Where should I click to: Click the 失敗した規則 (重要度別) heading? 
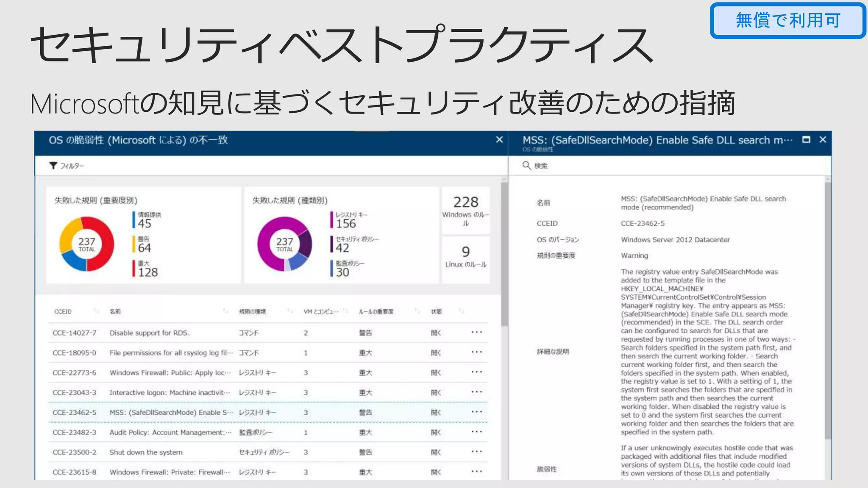(x=96, y=200)
